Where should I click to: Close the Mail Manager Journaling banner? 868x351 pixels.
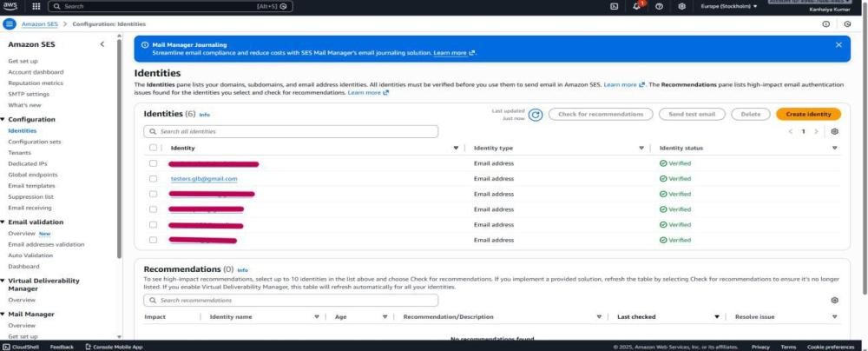(x=838, y=44)
